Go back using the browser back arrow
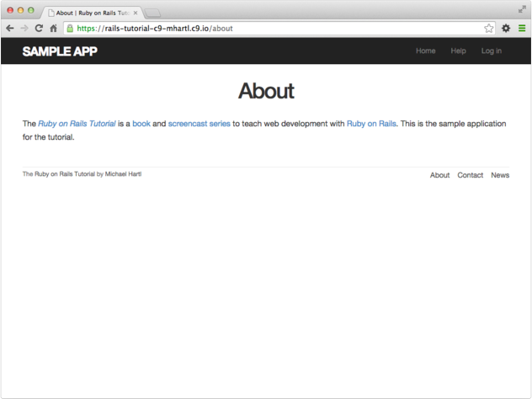The width and height of the screenshot is (532, 399). click(x=9, y=28)
